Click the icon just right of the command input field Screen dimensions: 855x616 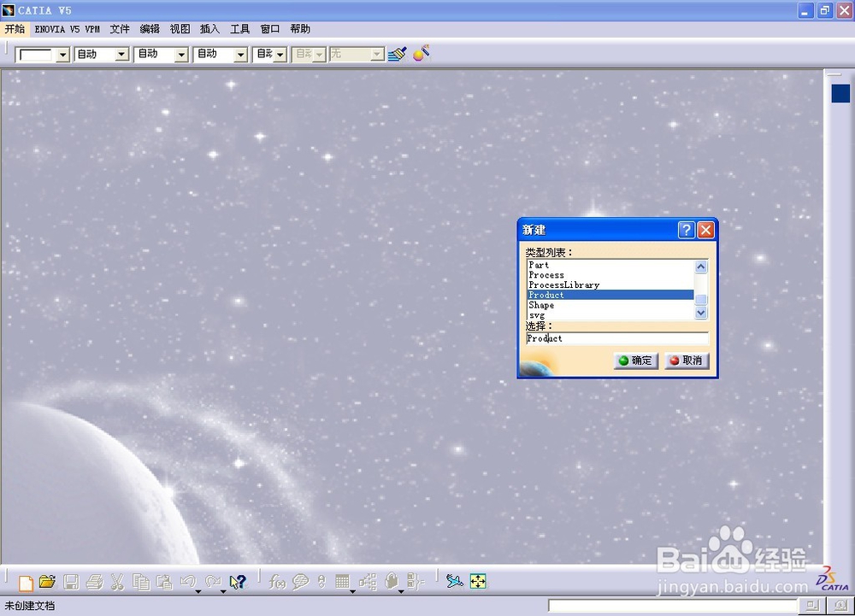pyautogui.click(x=812, y=605)
